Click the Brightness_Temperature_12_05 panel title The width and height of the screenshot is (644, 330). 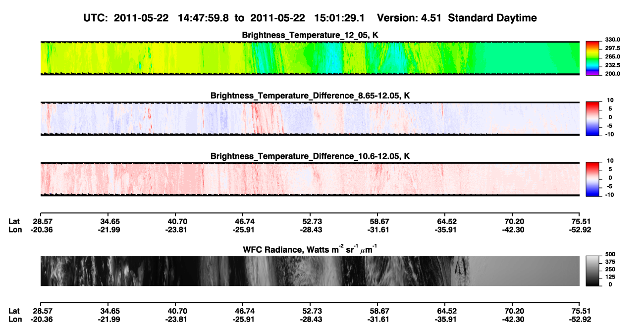[310, 36]
